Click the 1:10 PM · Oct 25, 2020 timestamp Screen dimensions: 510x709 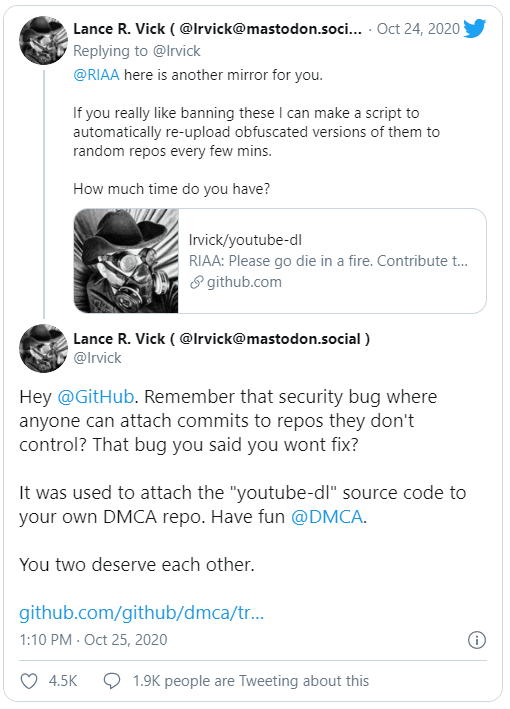tap(93, 640)
